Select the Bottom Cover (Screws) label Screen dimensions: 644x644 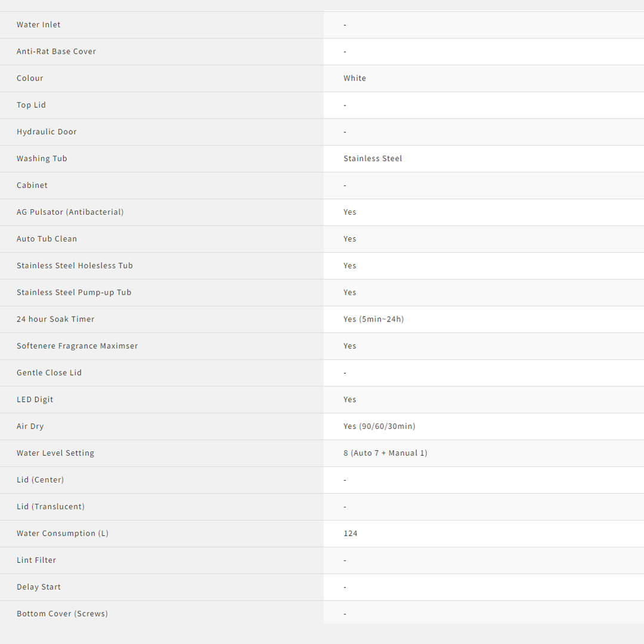point(62,614)
